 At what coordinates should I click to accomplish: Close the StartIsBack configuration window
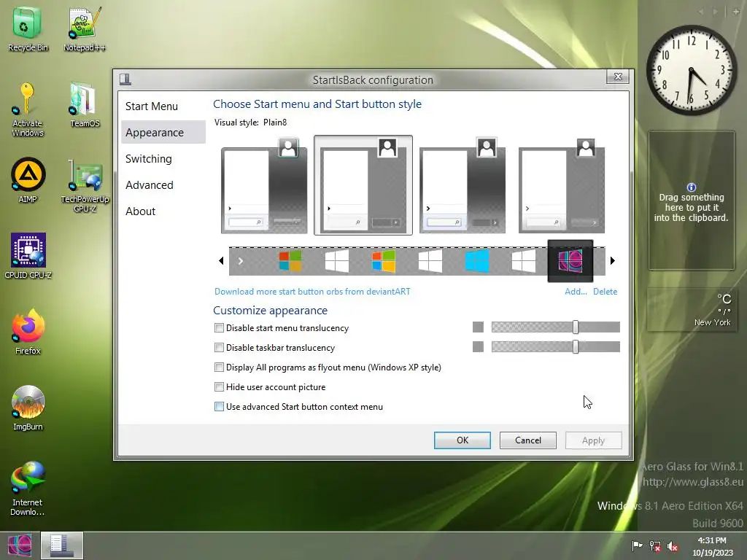click(x=618, y=76)
